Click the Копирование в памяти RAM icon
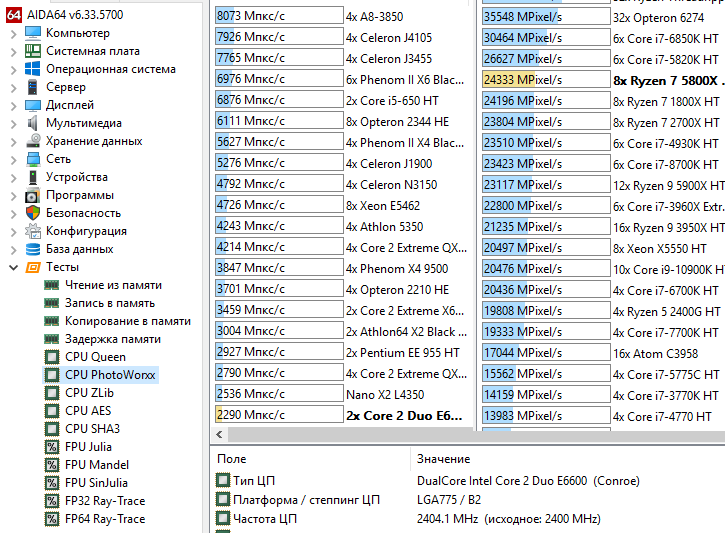Image resolution: width=725 pixels, height=533 pixels. 51,321
